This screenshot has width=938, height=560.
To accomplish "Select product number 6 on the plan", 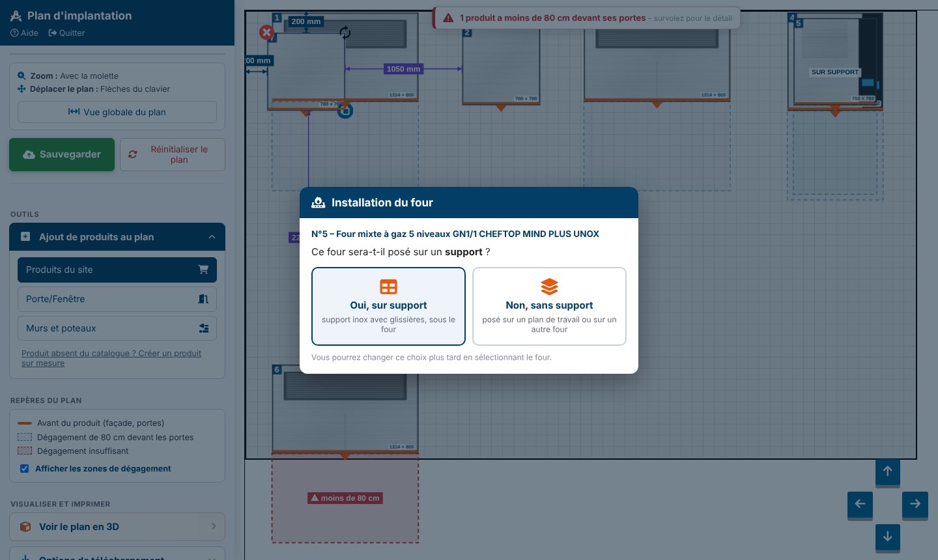I will tap(345, 408).
